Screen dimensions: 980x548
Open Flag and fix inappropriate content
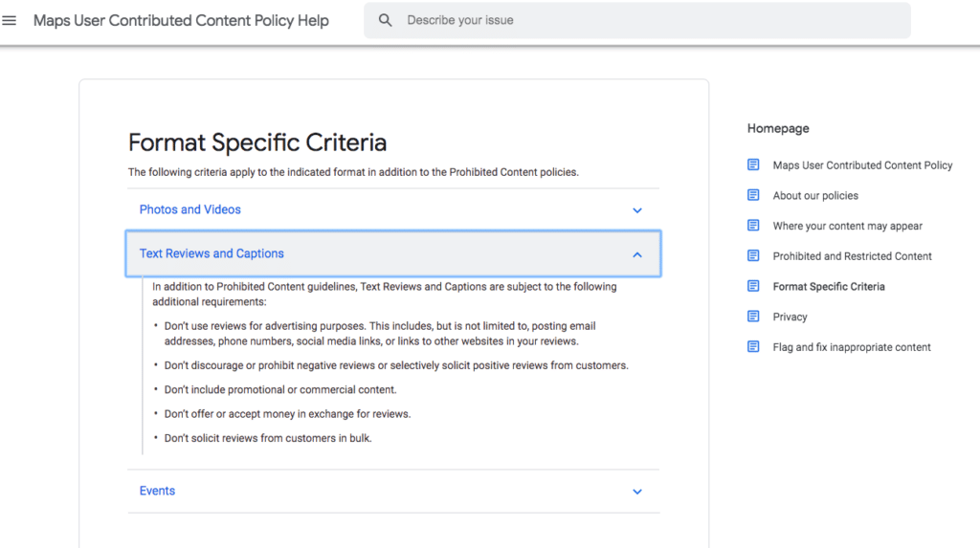[851, 347]
